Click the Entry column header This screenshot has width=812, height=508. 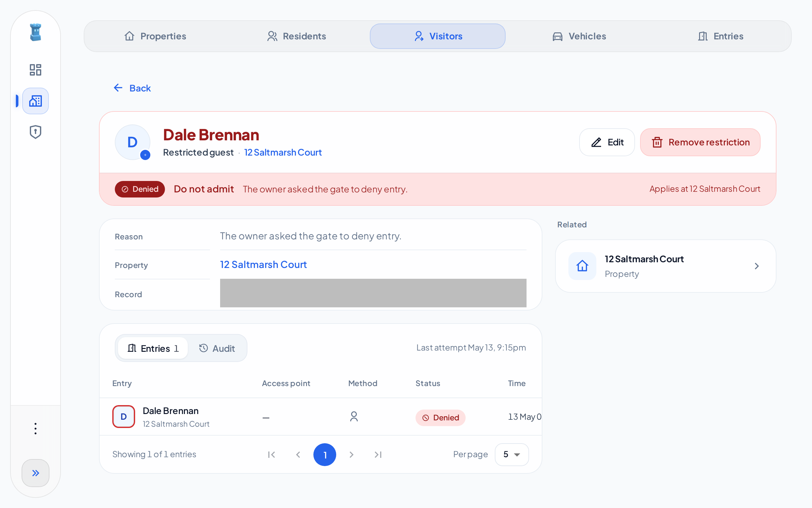122,383
